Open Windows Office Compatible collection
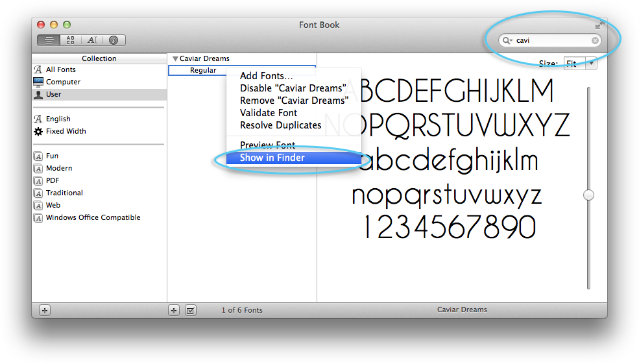The image size is (639, 364). pyautogui.click(x=99, y=217)
